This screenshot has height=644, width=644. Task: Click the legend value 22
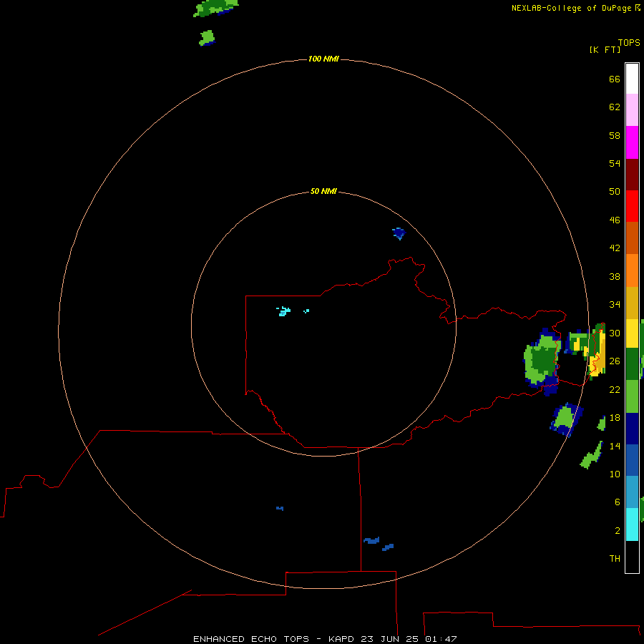(615, 390)
